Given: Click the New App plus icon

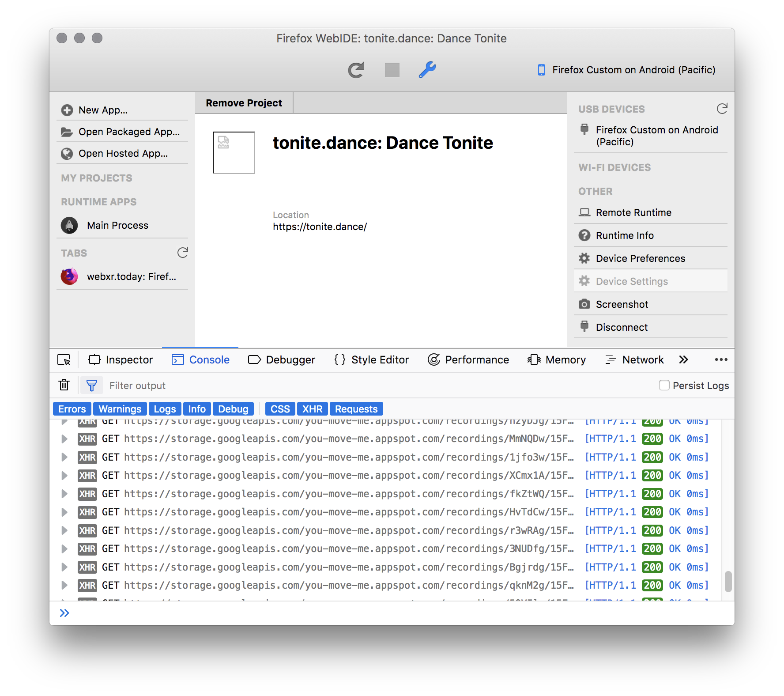Looking at the screenshot, I should click(67, 110).
